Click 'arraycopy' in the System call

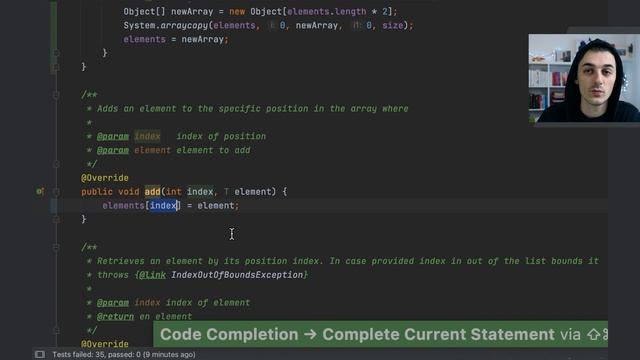184,25
